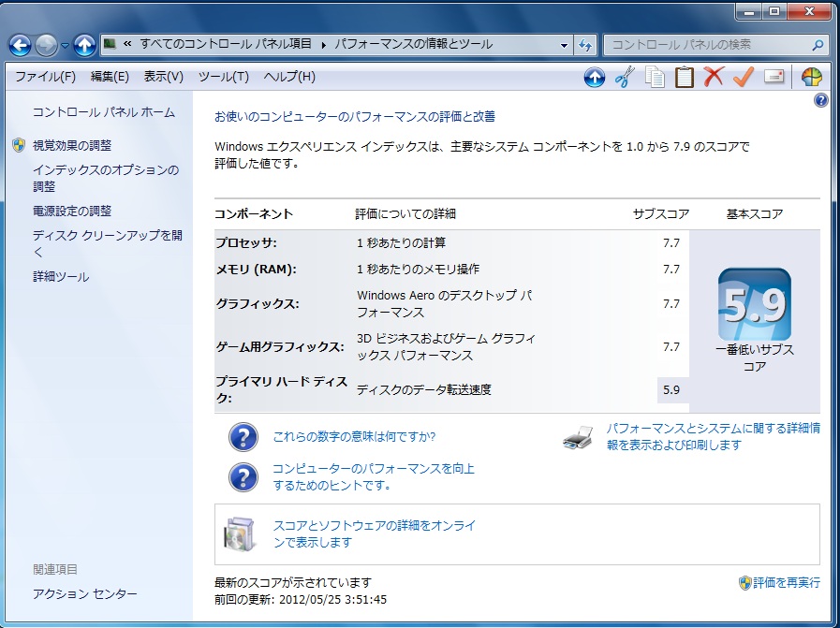Screen dimensions: 840x628
Task: Open the address bar history dropdown arrow
Action: [x=564, y=45]
